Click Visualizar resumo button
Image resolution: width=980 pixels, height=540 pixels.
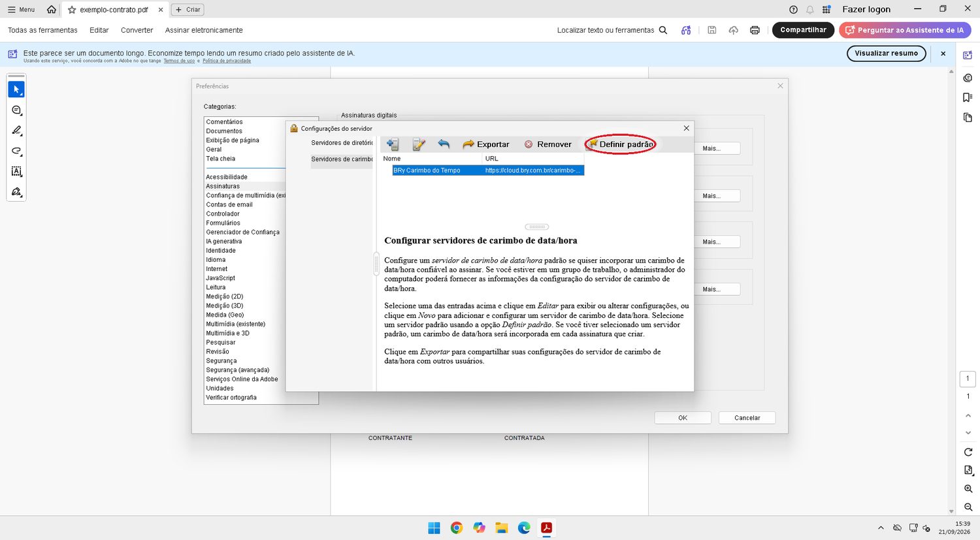click(x=886, y=54)
